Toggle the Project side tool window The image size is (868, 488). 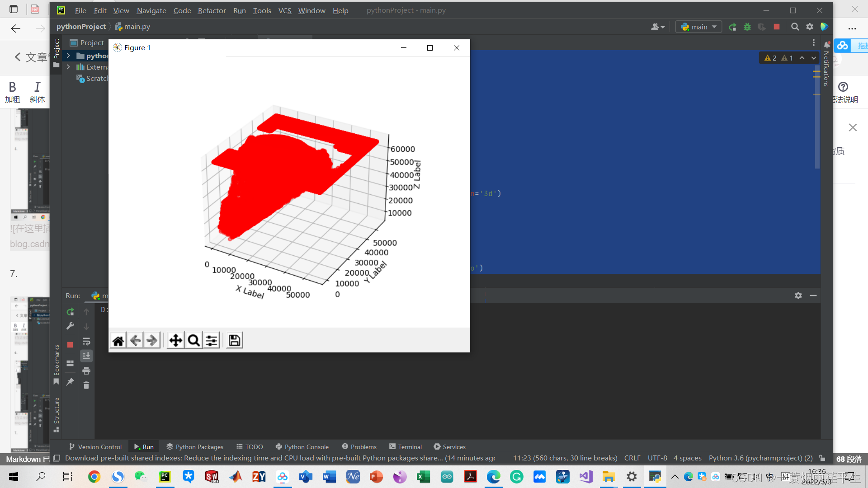pos(56,53)
